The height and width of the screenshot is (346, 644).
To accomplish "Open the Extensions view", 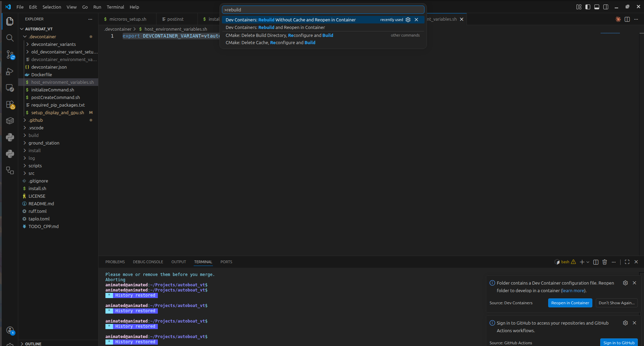I will tap(10, 105).
